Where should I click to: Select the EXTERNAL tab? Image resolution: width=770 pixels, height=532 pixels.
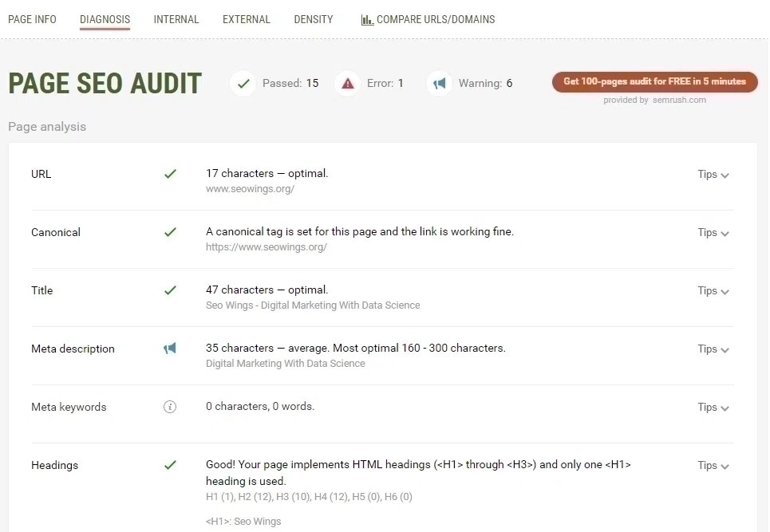(246, 19)
